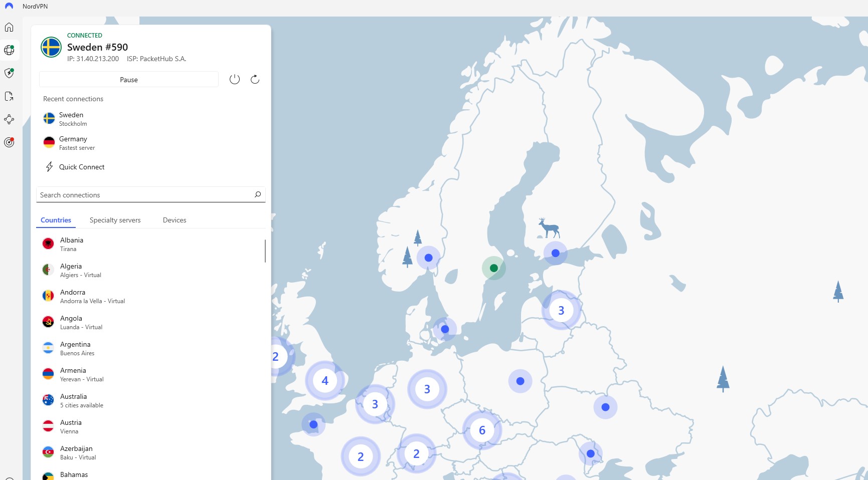868x480 pixels.
Task: Select Germany Fastest server recent connection
Action: (x=150, y=143)
